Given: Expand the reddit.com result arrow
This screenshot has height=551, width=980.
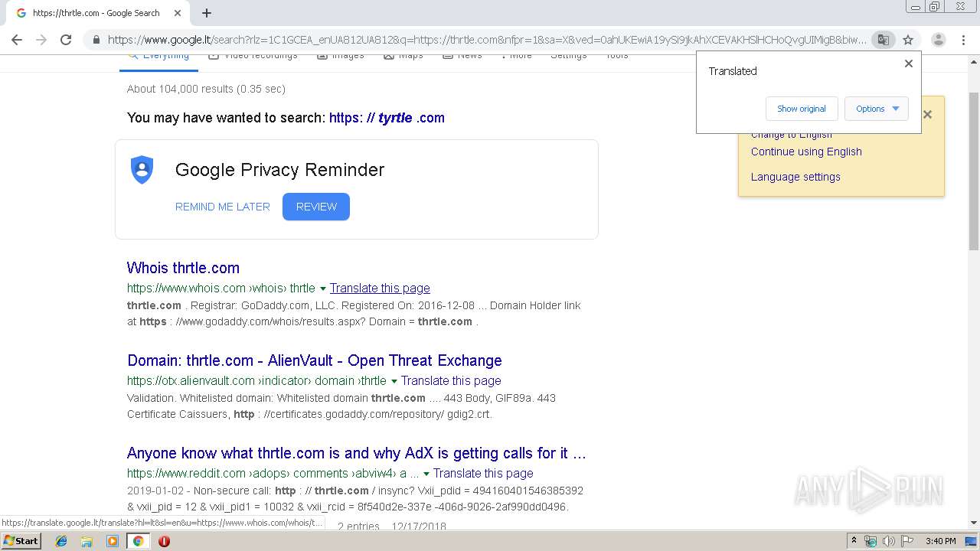Looking at the screenshot, I should 426,474.
